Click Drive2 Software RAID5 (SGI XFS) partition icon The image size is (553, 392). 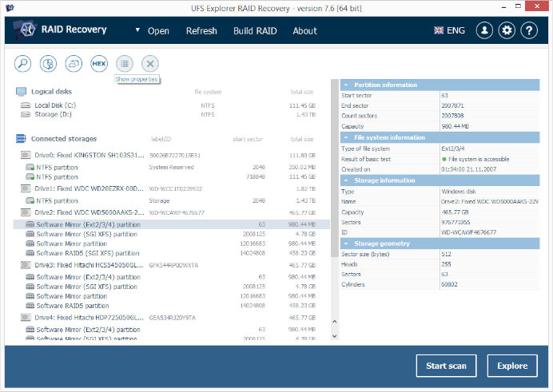point(30,253)
